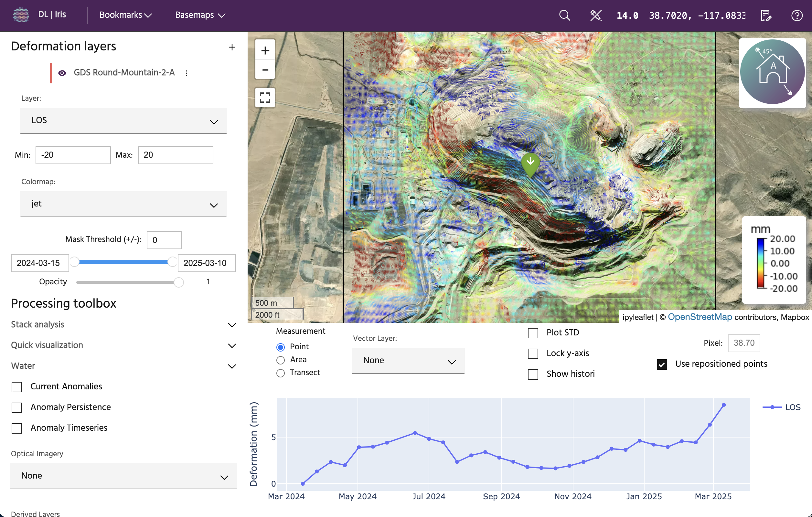Click the satellite icon in header
The width and height of the screenshot is (812, 517).
595,15
